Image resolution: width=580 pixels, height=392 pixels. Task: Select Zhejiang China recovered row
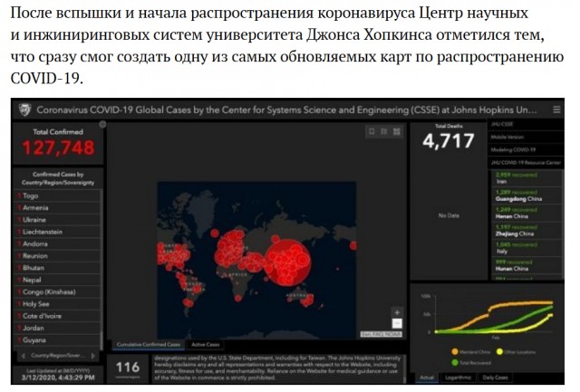527,230
